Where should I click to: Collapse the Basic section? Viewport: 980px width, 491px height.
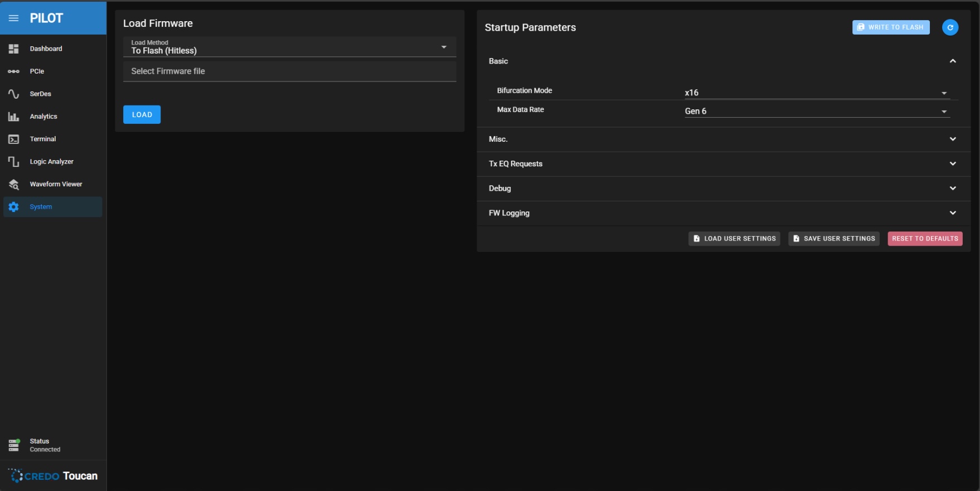(952, 61)
